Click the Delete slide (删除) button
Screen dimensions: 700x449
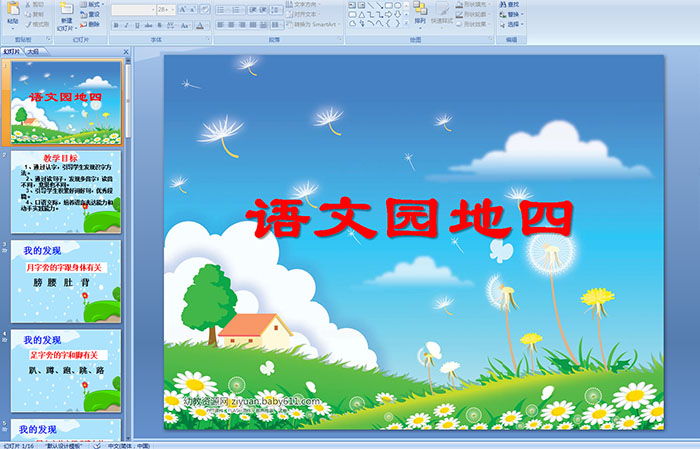(90, 24)
